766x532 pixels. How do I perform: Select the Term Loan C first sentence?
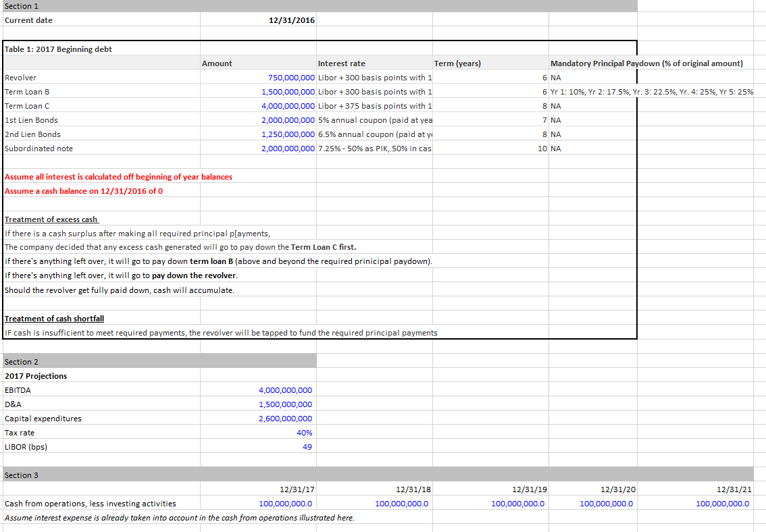180,247
